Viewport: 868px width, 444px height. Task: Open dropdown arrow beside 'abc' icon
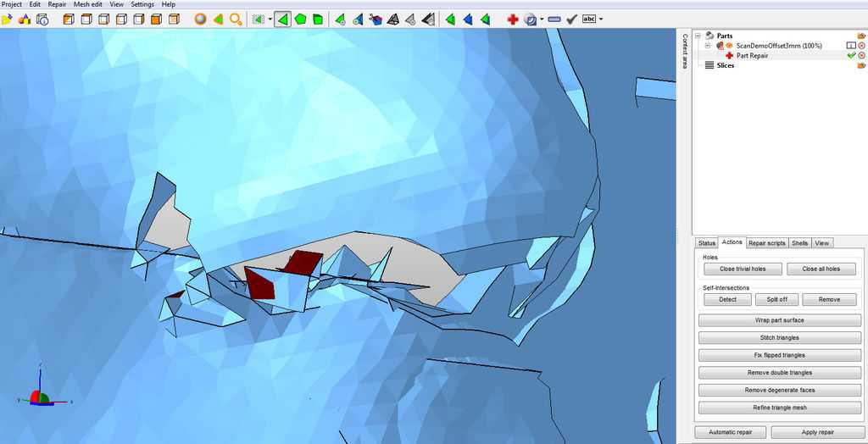coord(601,19)
